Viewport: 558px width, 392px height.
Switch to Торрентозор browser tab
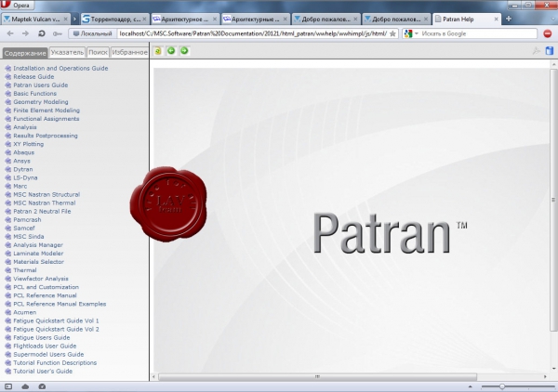(x=113, y=20)
